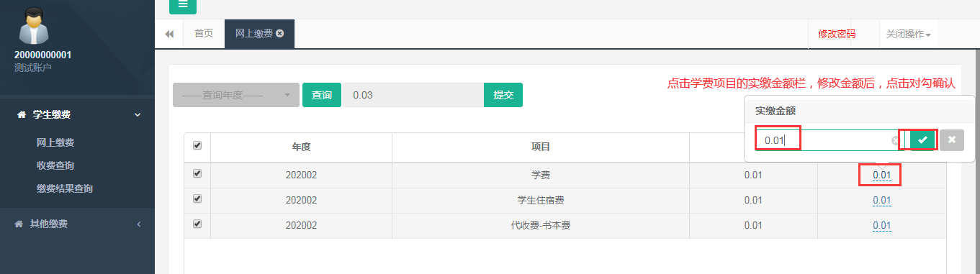Switch to the 首页 tab

(204, 33)
